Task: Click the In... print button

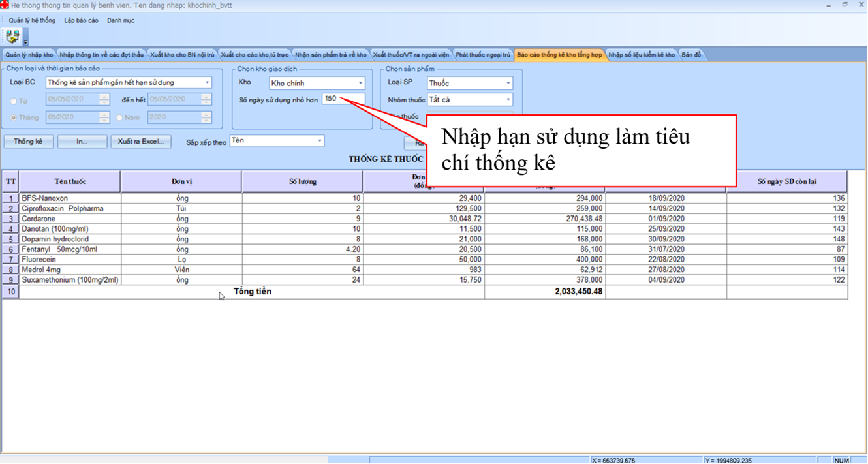Action: (x=82, y=142)
